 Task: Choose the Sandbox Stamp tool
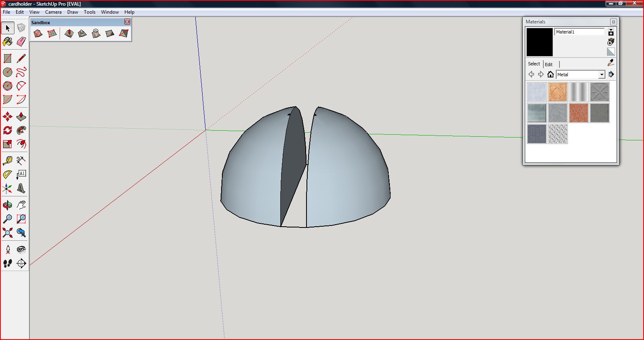pos(83,33)
